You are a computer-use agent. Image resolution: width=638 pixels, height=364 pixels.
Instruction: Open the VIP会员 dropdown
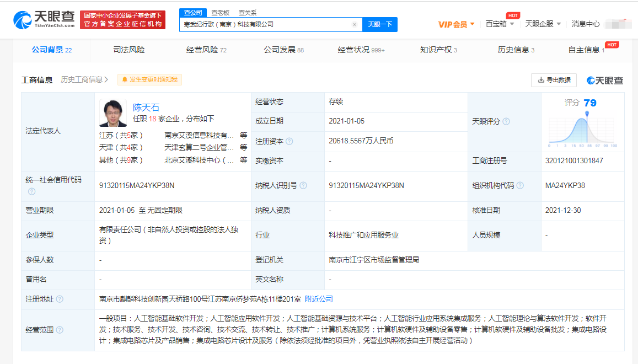point(456,24)
